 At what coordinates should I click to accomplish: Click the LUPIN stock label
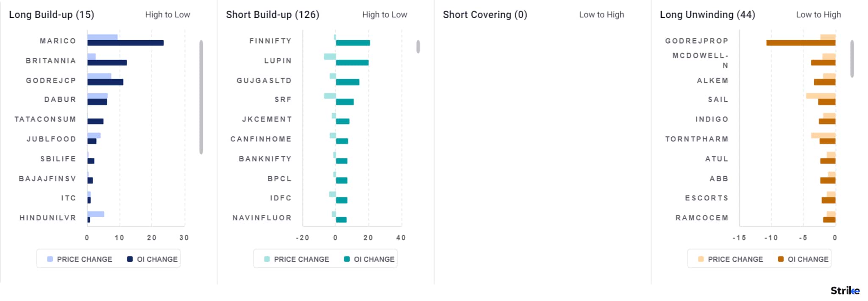(x=278, y=61)
